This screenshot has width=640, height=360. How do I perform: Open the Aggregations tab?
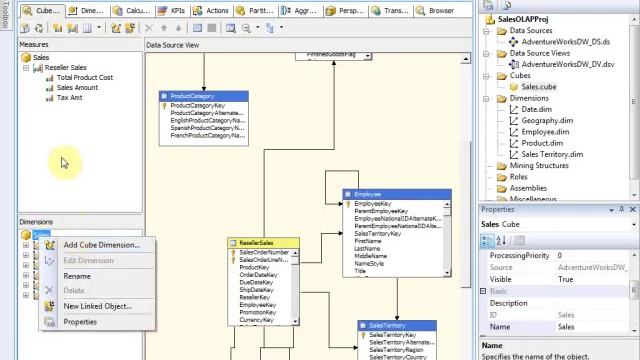pyautogui.click(x=299, y=11)
